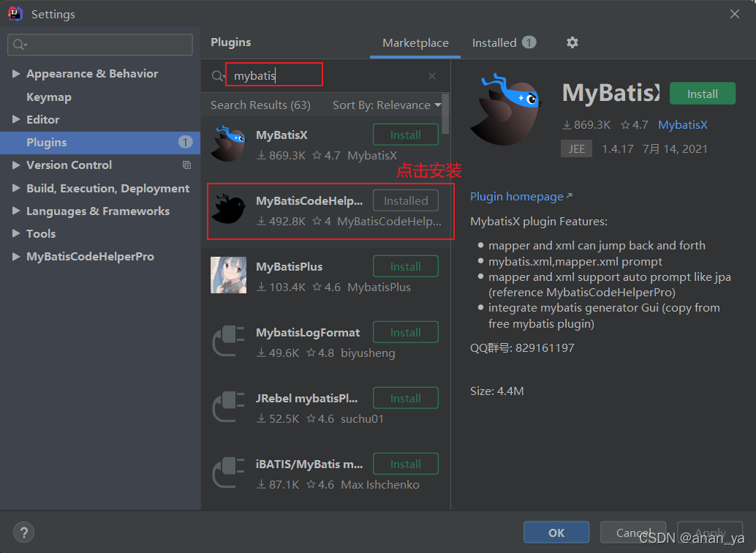Viewport: 756px width, 553px height.
Task: Focus the plugin search field with mybatis
Action: pos(328,76)
